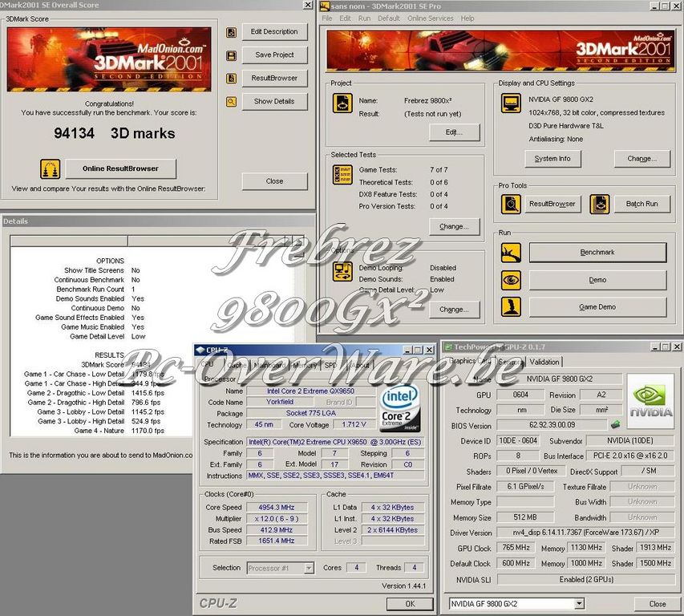The height and width of the screenshot is (616, 684).
Task: Click the Game Demo button
Action: 597,307
